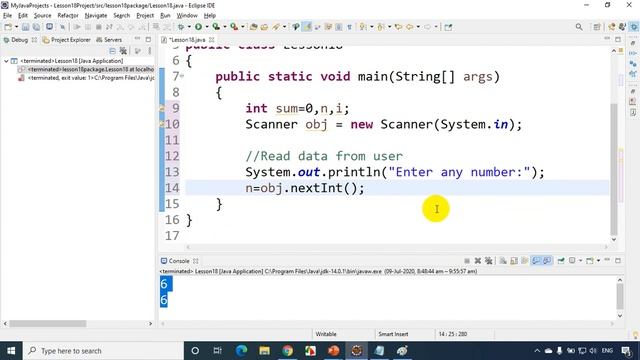Image resolution: width=640 pixels, height=360 pixels.
Task: Collapse the main method fold marker at line 7
Action: pyautogui.click(x=182, y=76)
